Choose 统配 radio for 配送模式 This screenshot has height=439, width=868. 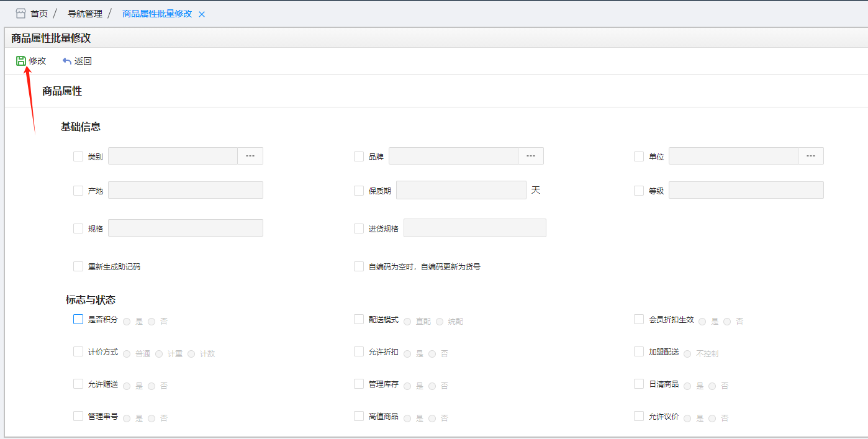click(440, 322)
